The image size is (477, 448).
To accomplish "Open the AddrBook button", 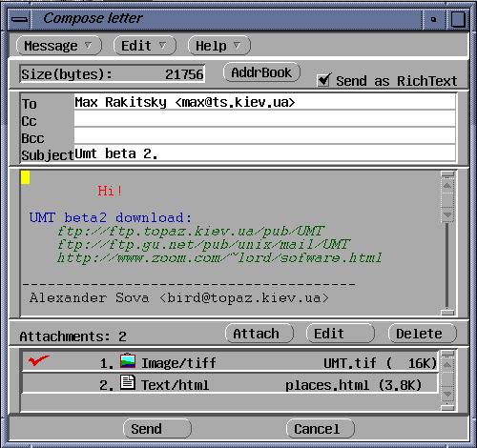I will click(x=261, y=72).
